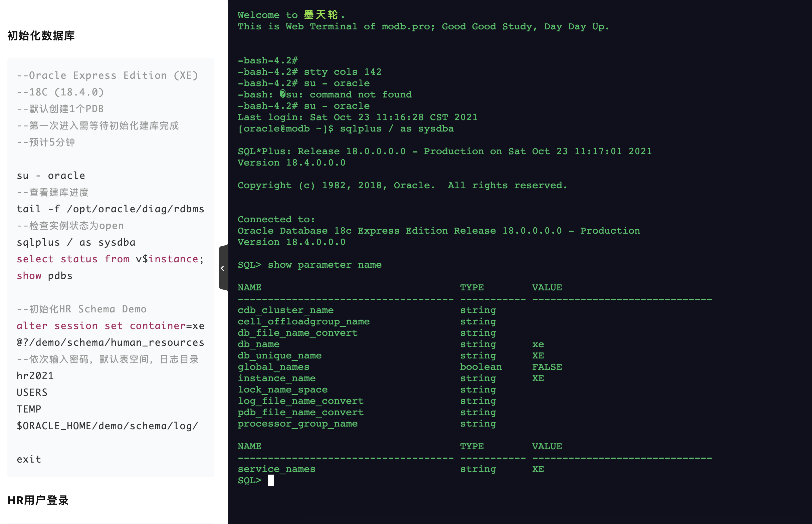Viewport: 812px width, 524px height.
Task: Click 'show parameter name' command in terminal
Action: [x=324, y=265]
